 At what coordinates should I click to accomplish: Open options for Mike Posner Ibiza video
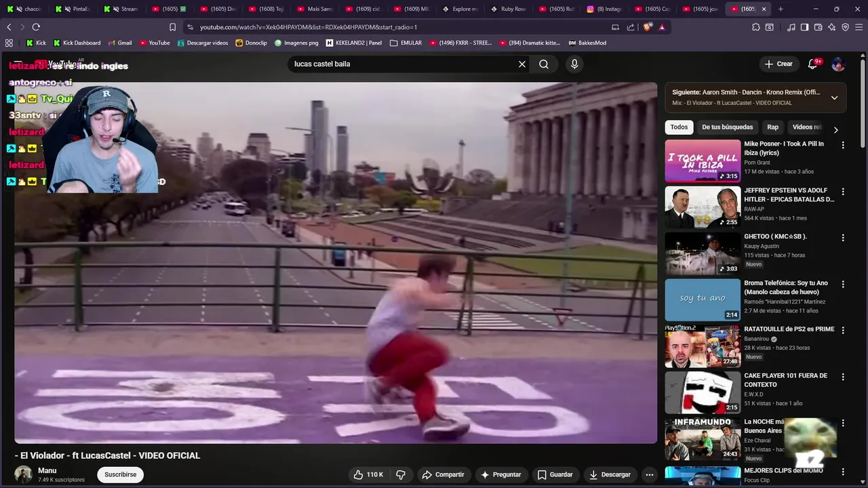tap(843, 145)
